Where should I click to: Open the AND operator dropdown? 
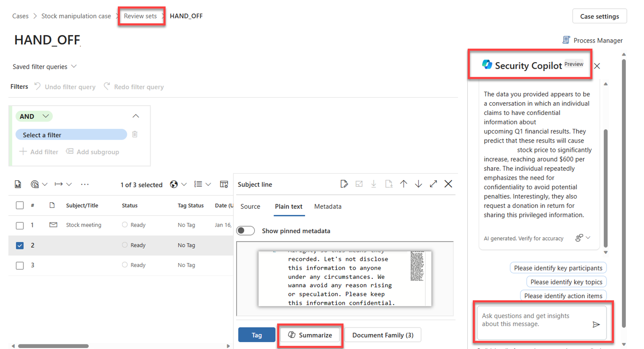pos(34,116)
